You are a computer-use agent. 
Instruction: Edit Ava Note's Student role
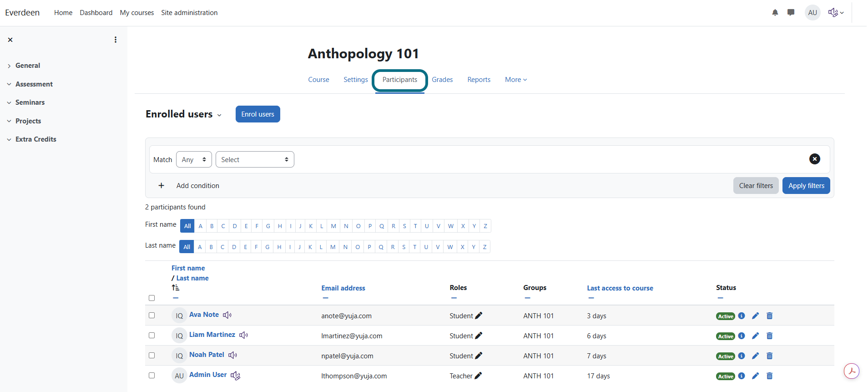(x=479, y=316)
